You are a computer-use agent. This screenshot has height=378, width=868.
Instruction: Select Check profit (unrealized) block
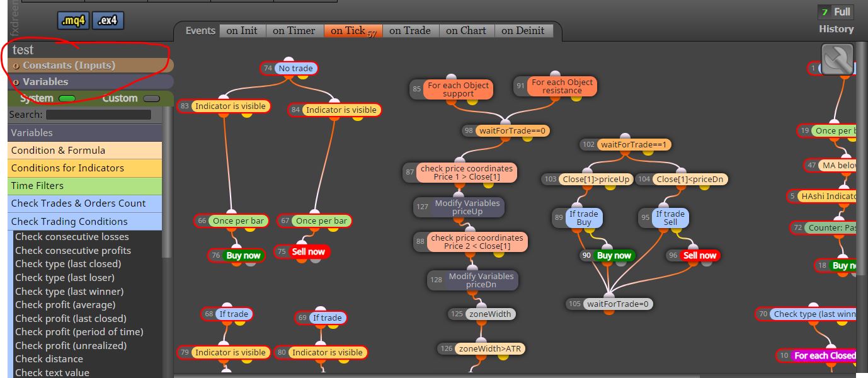(x=71, y=346)
